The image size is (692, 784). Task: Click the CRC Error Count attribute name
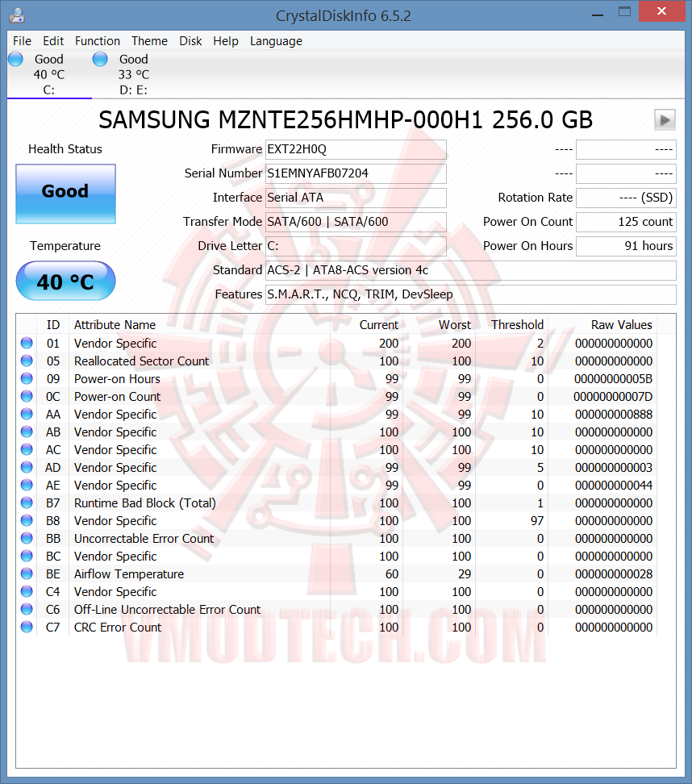[118, 628]
